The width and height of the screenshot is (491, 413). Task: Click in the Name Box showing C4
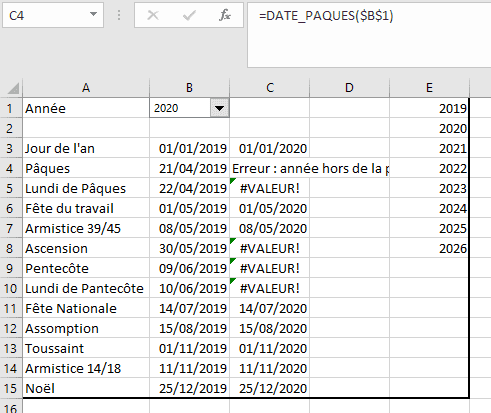pyautogui.click(x=45, y=15)
